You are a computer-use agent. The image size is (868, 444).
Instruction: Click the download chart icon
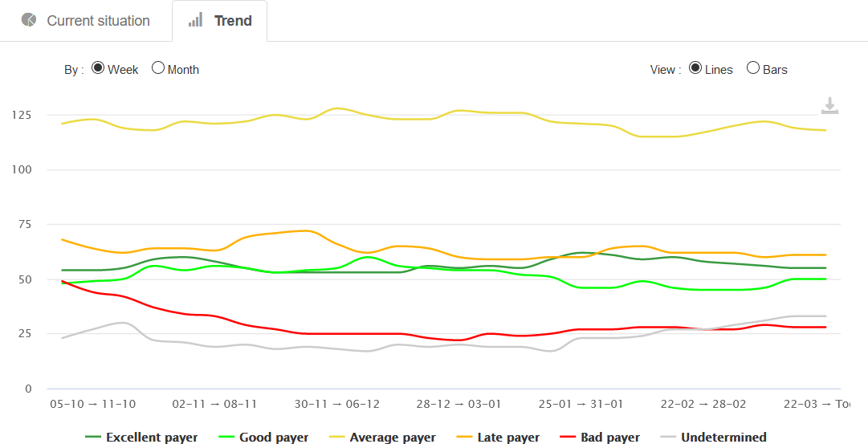829,106
